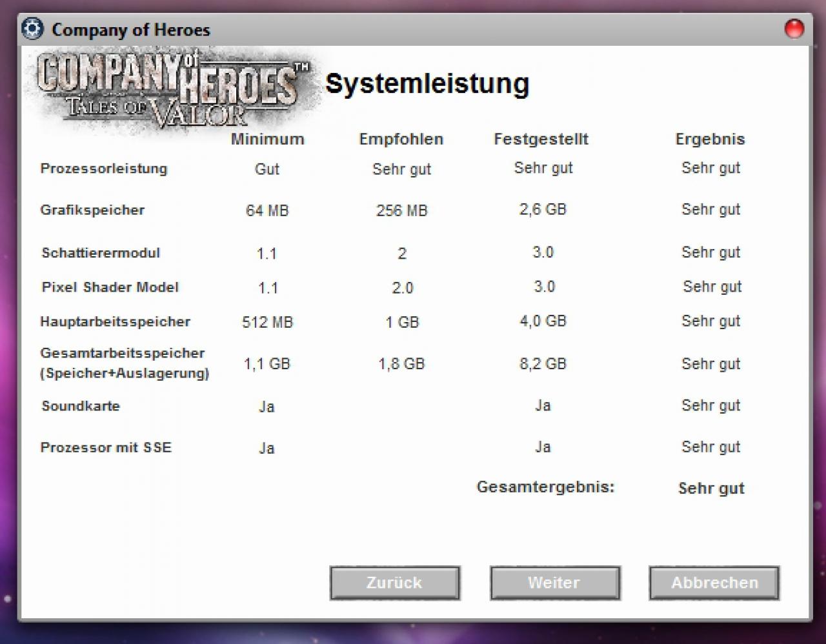Select the Gesamtarbeitsspeicher row label
This screenshot has height=644, width=826.
click(125, 363)
